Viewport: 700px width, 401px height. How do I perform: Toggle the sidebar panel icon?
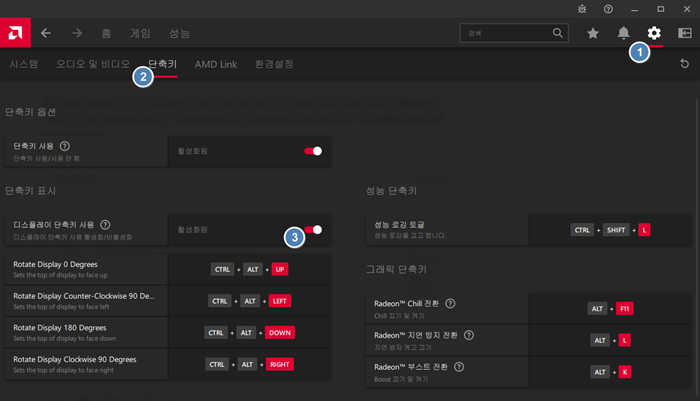684,33
